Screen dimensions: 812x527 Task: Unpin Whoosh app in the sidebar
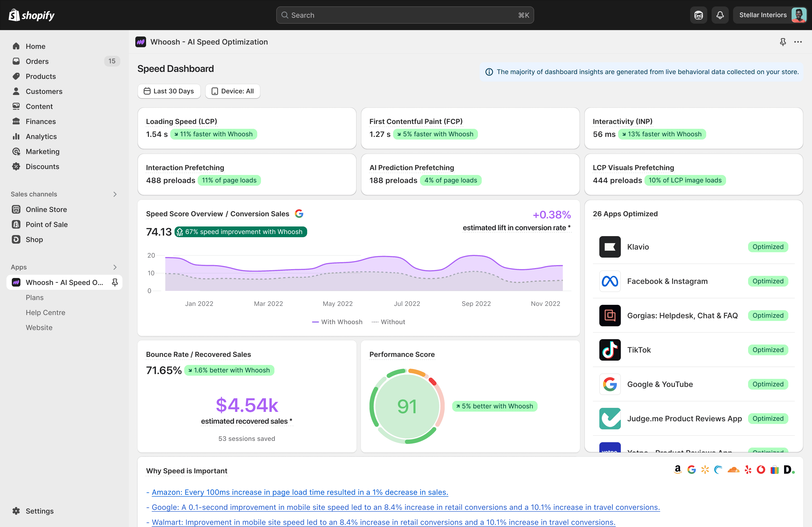(115, 282)
